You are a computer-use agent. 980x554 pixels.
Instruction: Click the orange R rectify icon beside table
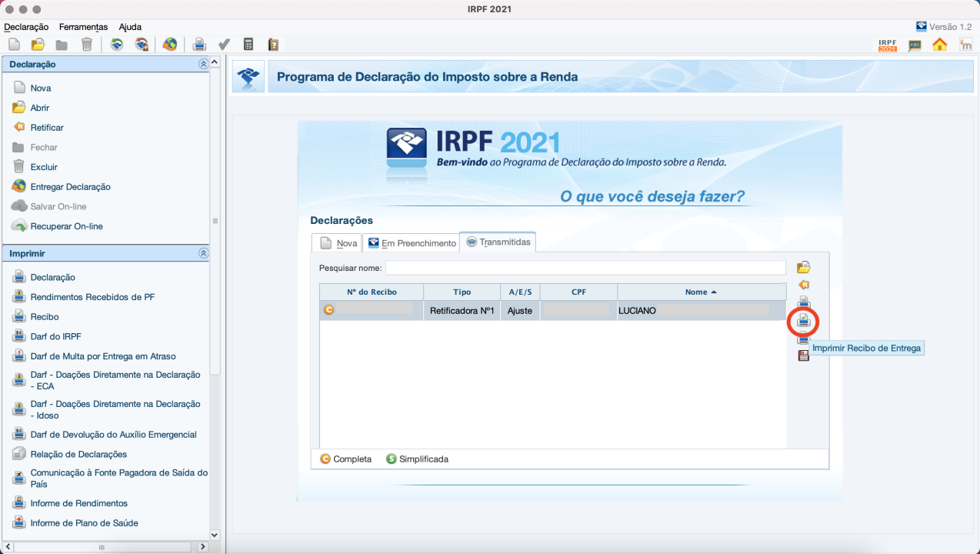click(804, 285)
